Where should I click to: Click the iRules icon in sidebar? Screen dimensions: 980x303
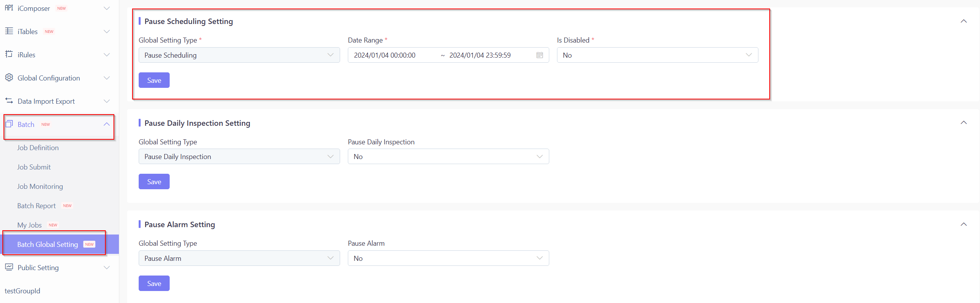tap(9, 54)
